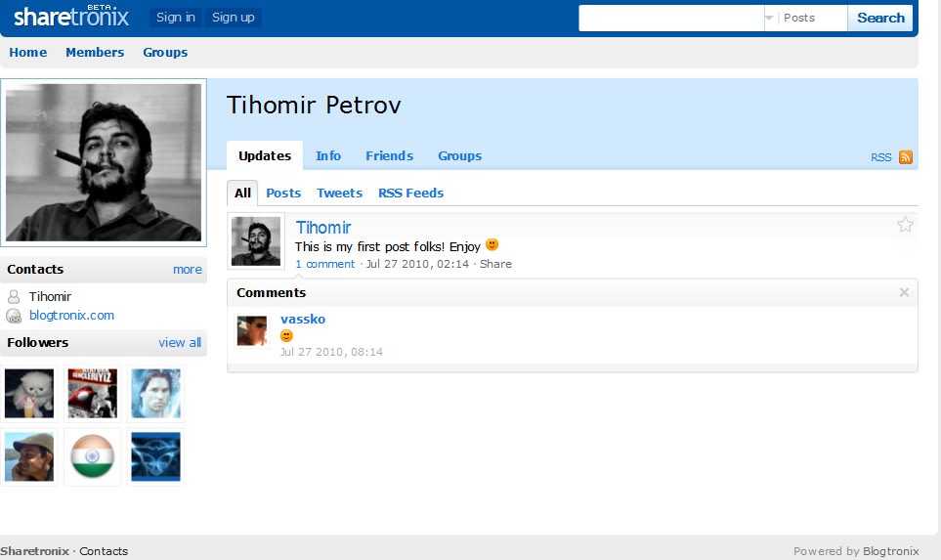
Task: Click the sharetronix logo
Action: 70,17
